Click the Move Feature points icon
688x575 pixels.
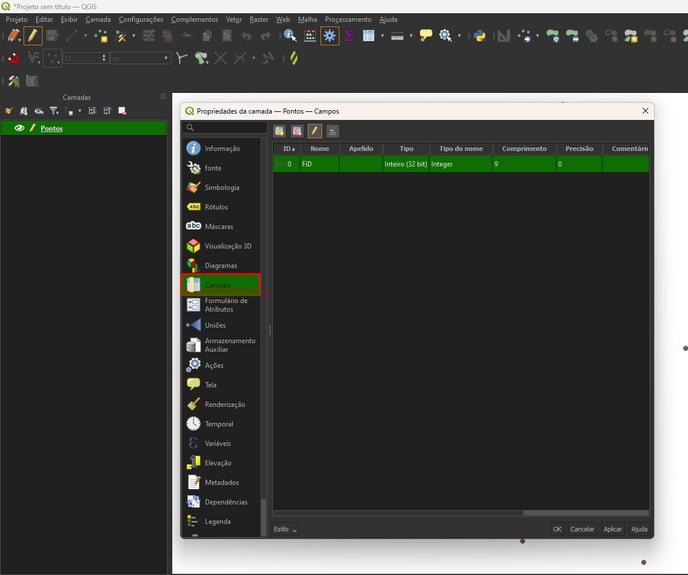tap(524, 36)
